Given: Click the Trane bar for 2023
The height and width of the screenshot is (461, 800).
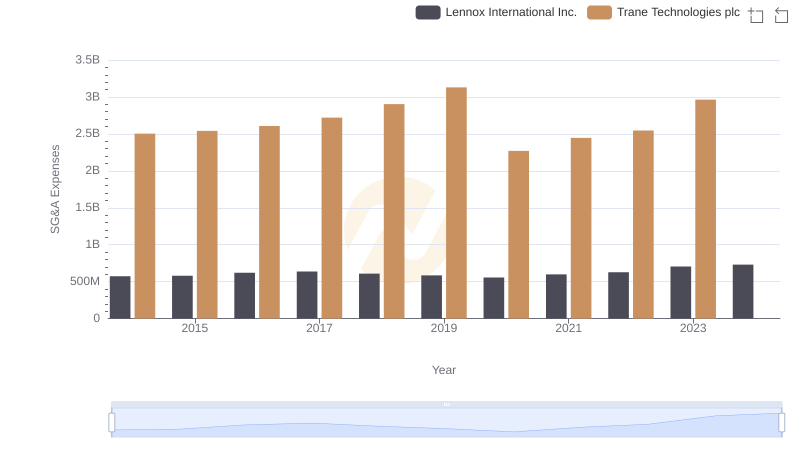Looking at the screenshot, I should (705, 209).
